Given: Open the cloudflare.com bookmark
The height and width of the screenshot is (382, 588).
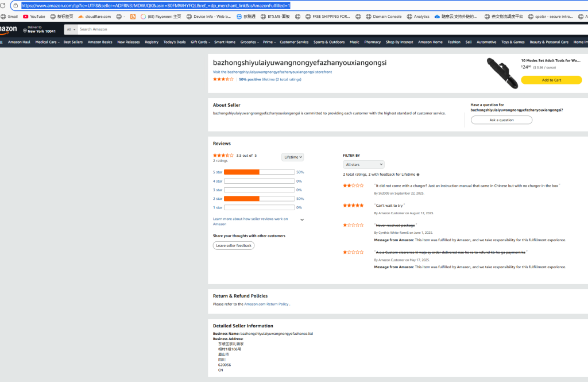Looking at the screenshot, I should (x=94, y=17).
